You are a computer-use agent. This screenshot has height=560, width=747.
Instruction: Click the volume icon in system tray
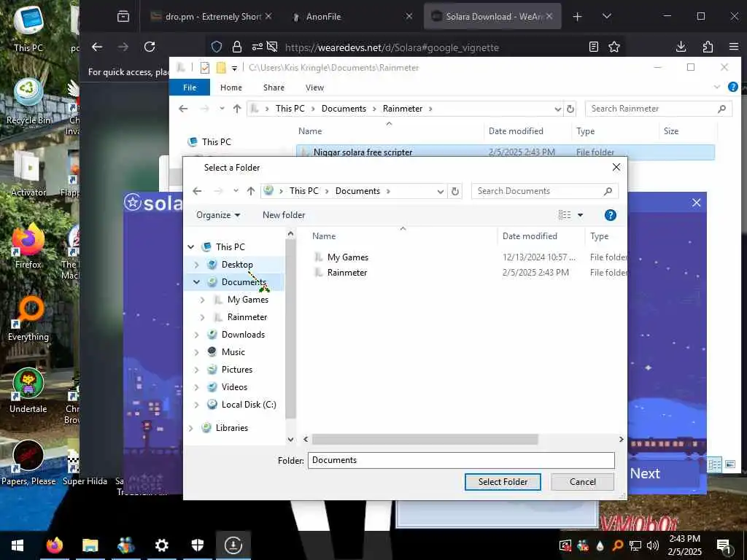pos(653,545)
